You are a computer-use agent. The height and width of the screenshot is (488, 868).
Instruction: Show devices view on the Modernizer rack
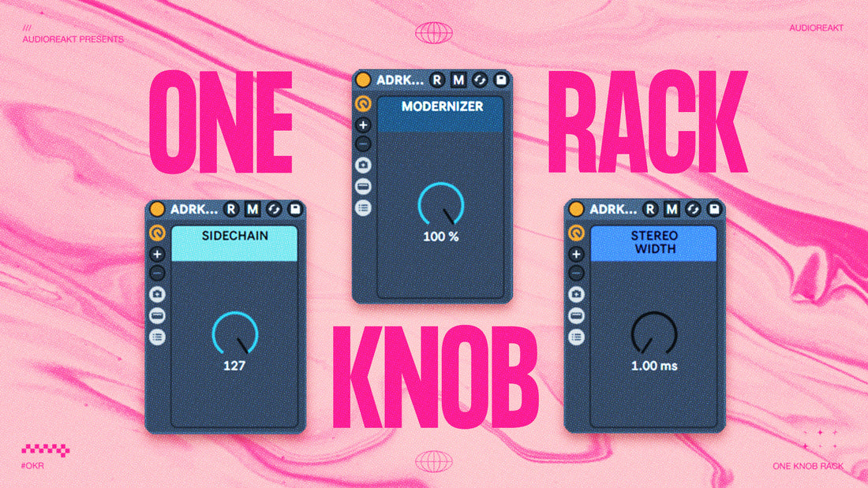click(x=363, y=187)
